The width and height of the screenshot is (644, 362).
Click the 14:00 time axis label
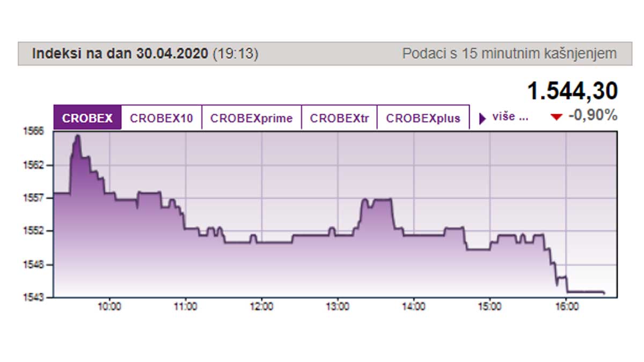coord(414,307)
